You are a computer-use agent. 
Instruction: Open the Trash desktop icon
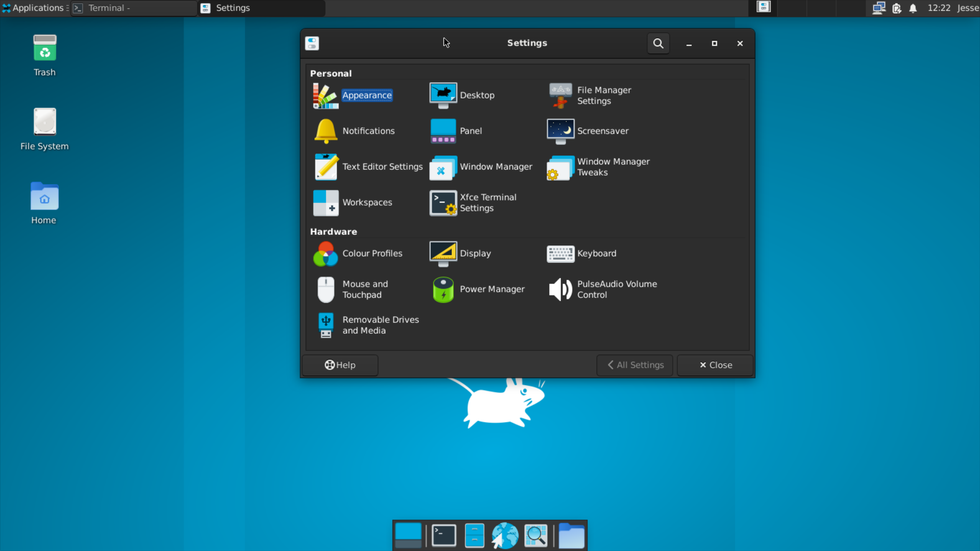point(44,56)
